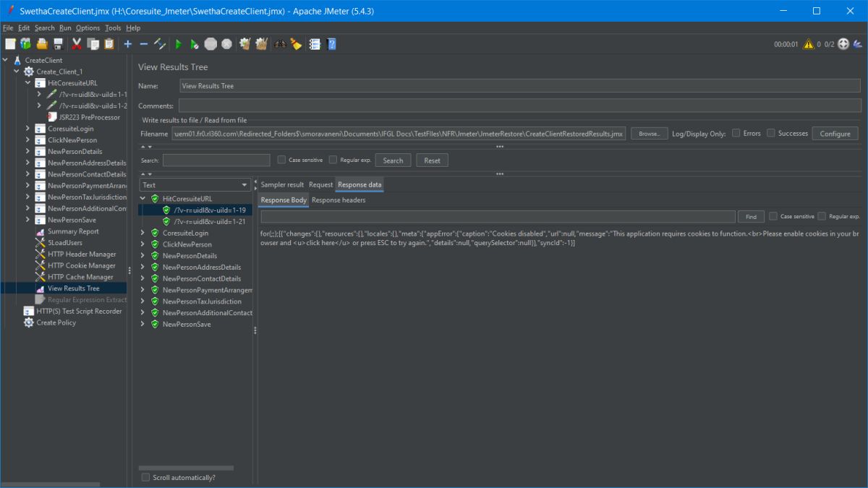
Task: Click the Find button
Action: [x=751, y=217]
